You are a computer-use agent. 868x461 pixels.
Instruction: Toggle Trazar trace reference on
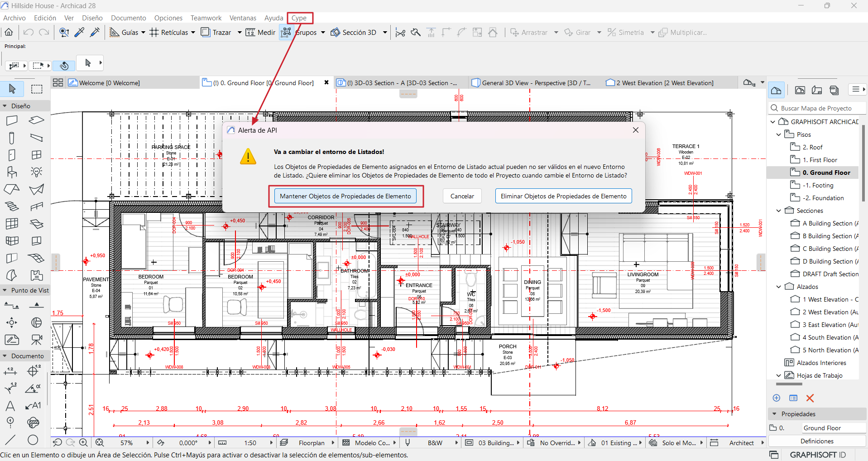point(216,32)
